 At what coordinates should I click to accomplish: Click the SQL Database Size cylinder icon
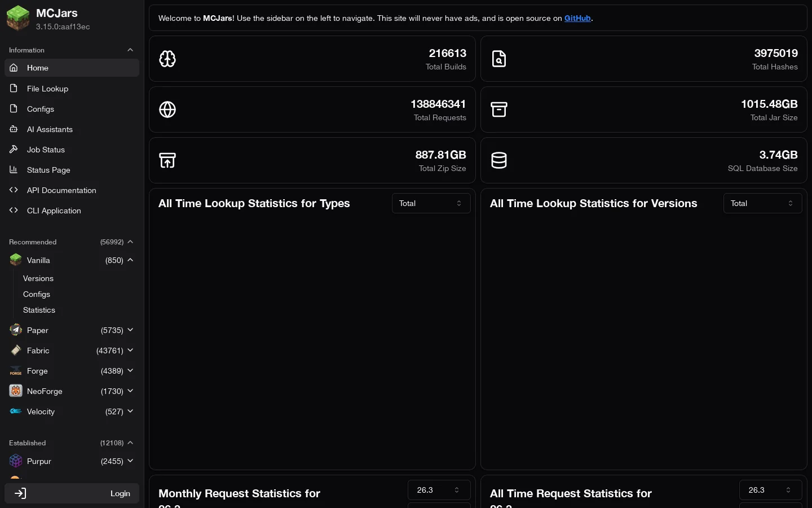click(x=499, y=160)
